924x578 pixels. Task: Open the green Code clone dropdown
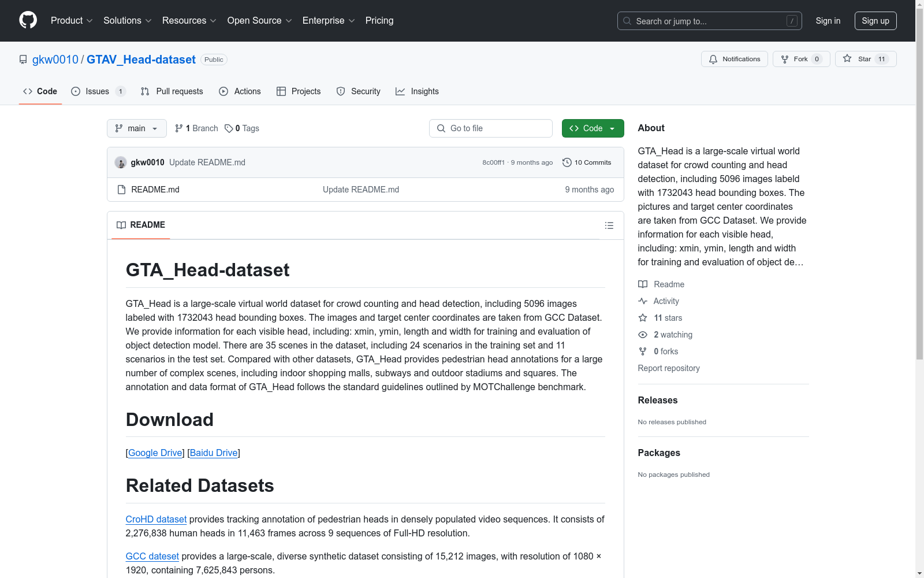coord(593,128)
